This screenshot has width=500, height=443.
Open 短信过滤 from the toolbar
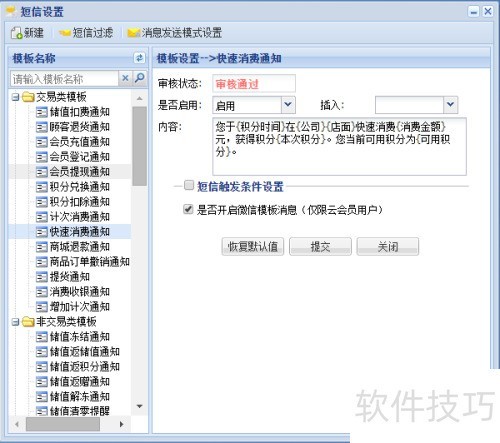coord(86,33)
